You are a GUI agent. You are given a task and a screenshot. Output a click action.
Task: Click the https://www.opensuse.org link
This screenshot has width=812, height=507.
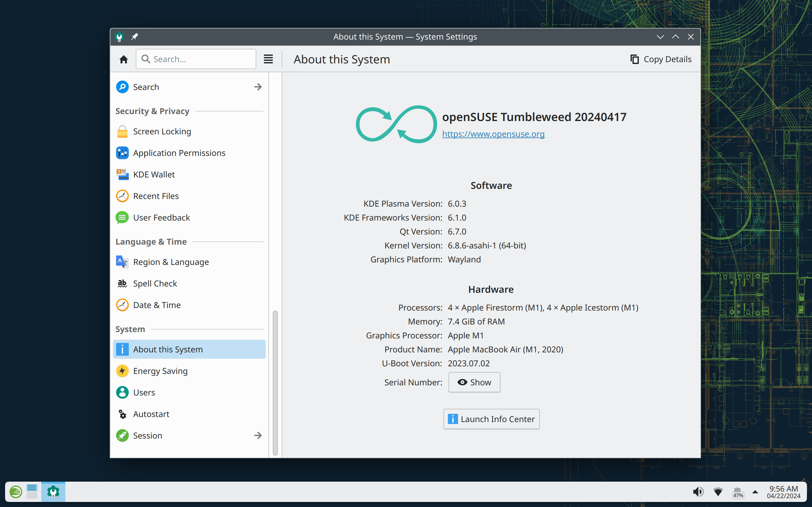pos(493,134)
